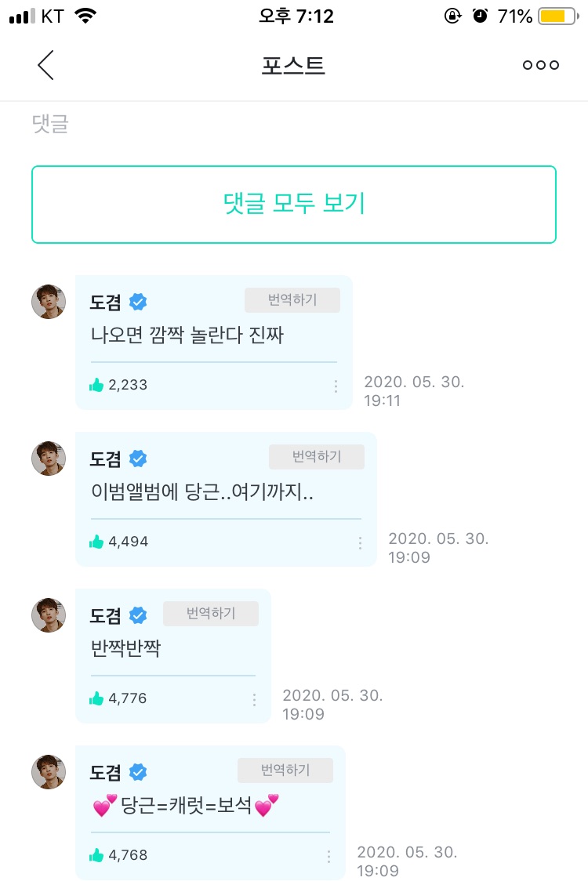Open options dots on '반짝반짝' comment
This screenshot has height=881, width=588.
point(254,699)
